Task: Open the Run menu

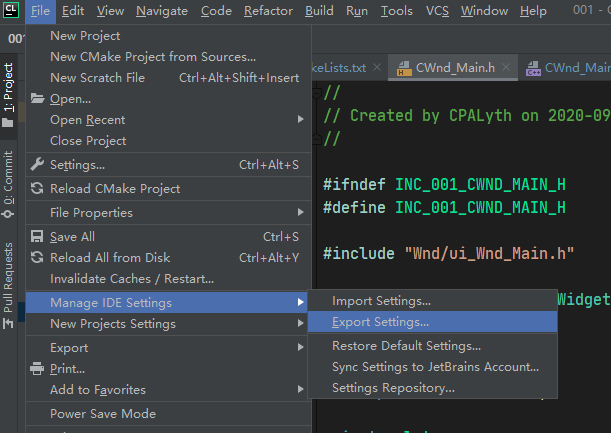Action: coord(357,11)
